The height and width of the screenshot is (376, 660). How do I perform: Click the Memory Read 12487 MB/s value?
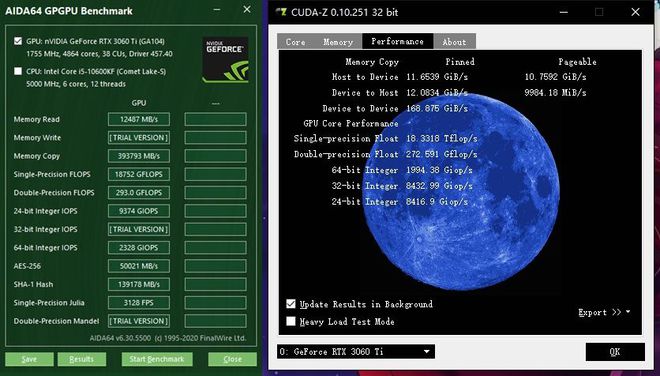tap(139, 119)
